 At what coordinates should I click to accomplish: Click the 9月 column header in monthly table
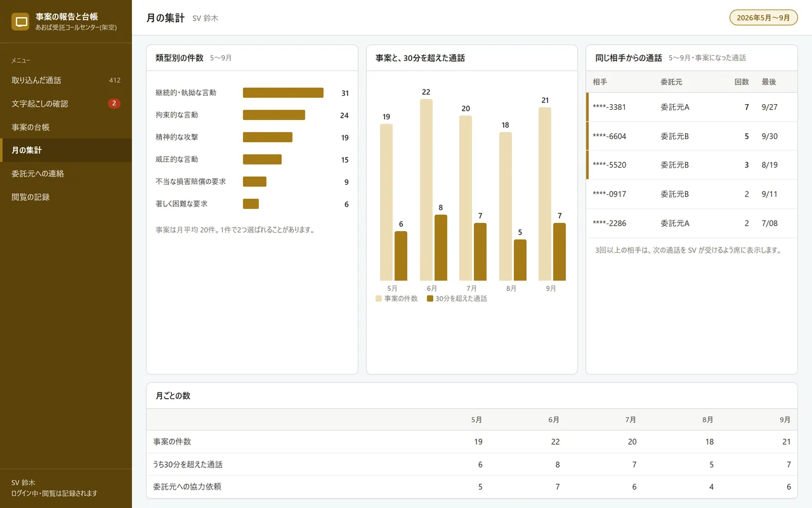[785, 420]
